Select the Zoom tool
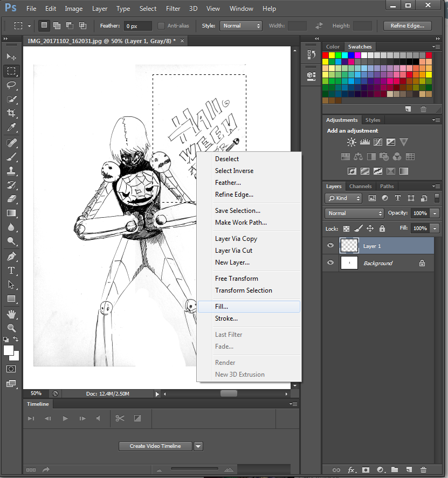 pyautogui.click(x=11, y=328)
